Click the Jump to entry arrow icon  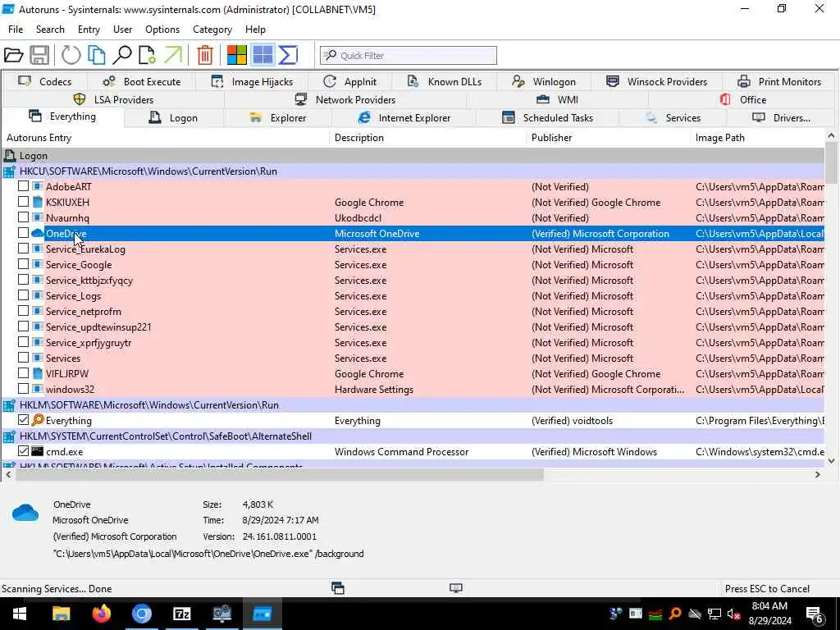pos(173,55)
